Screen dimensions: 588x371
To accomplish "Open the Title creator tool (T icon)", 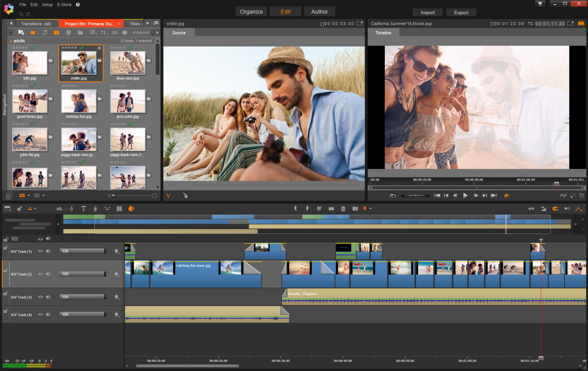I will [83, 209].
